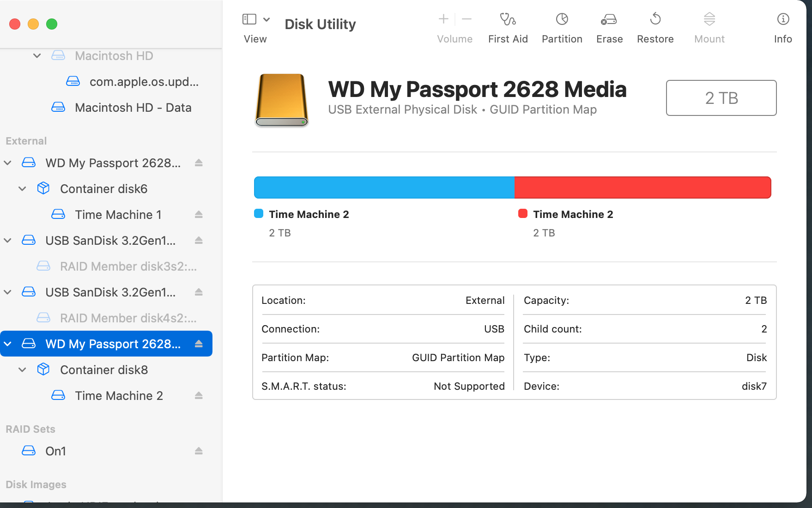
Task: Click the red Time Machine 2 usage segment
Action: point(642,187)
